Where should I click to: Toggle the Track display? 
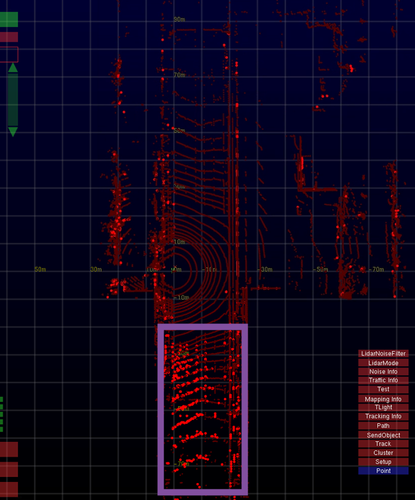coord(383,444)
